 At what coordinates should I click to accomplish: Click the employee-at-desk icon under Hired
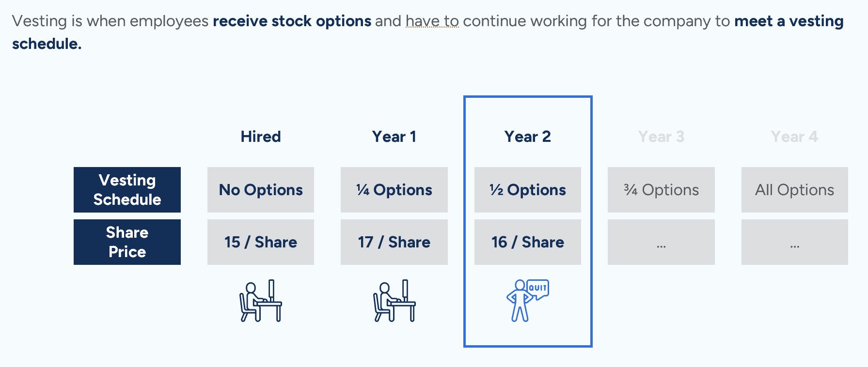click(261, 301)
